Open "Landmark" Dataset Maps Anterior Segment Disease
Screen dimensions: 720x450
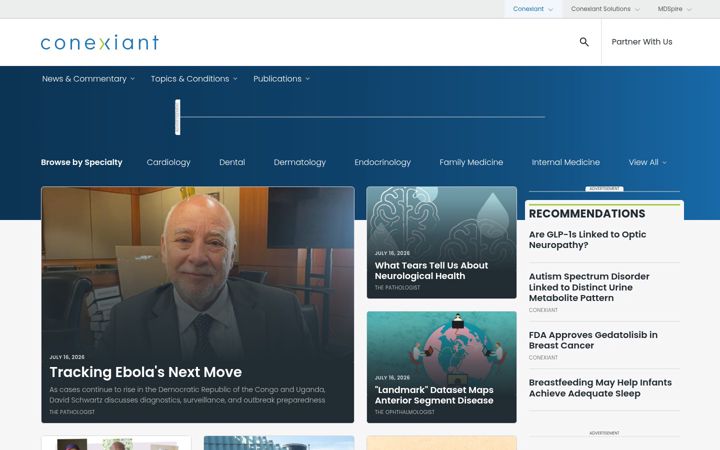(434, 395)
